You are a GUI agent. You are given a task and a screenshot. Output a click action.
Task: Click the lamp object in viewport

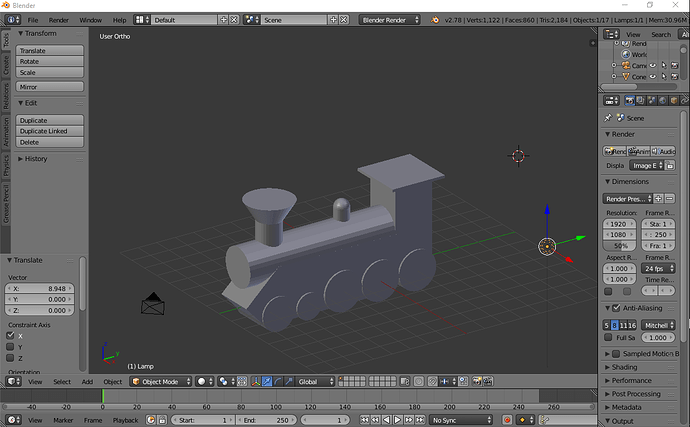[547, 245]
